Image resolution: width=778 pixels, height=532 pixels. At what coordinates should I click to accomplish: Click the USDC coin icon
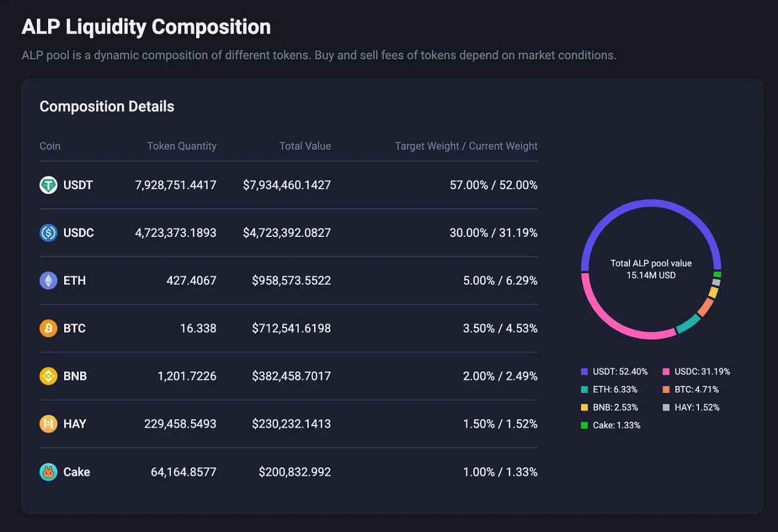[x=48, y=233]
